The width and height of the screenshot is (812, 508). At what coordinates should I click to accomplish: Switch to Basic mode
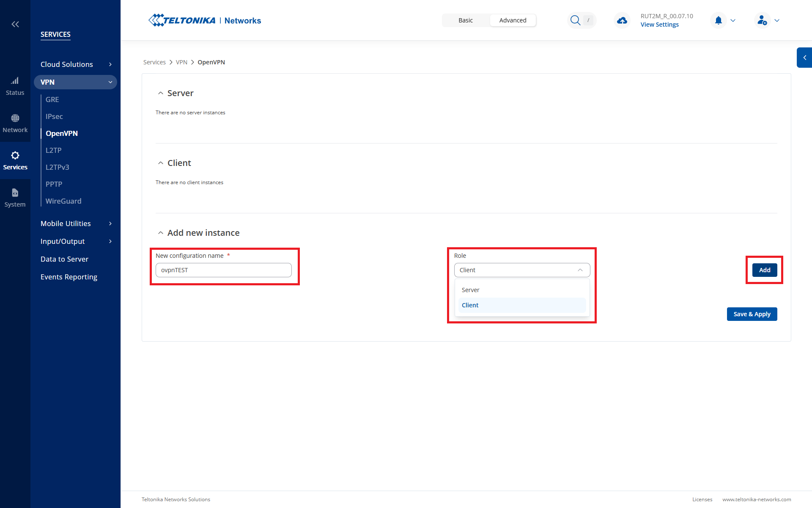[465, 20]
